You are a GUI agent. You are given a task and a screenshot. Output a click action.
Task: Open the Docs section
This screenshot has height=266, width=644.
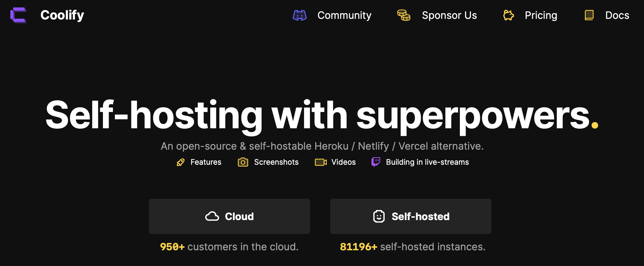point(617,15)
